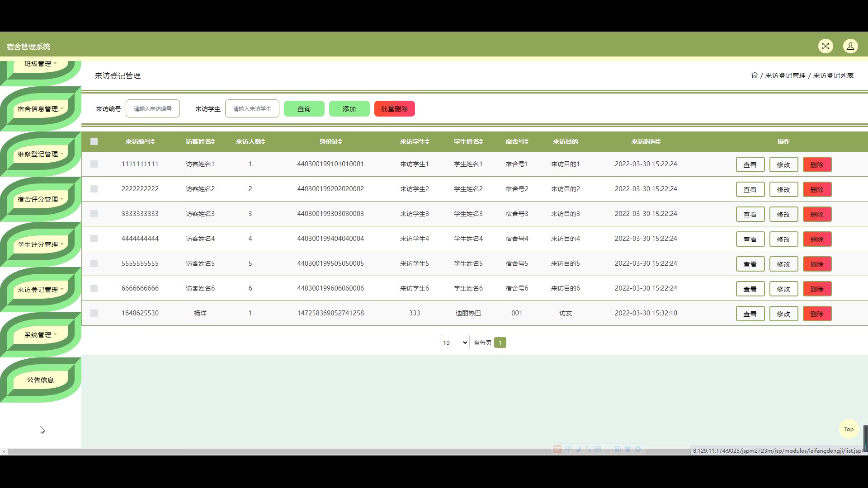Open 公告信息 sidebar item

coord(41,380)
